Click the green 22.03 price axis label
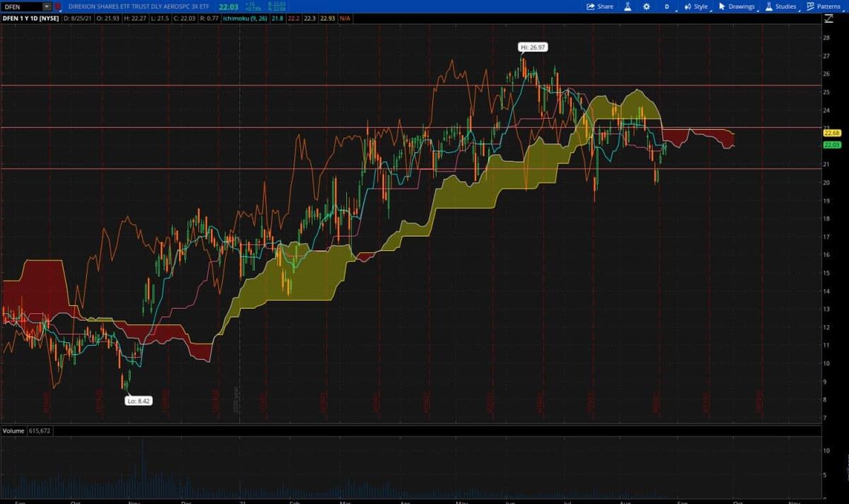This screenshot has width=849, height=504. click(831, 144)
